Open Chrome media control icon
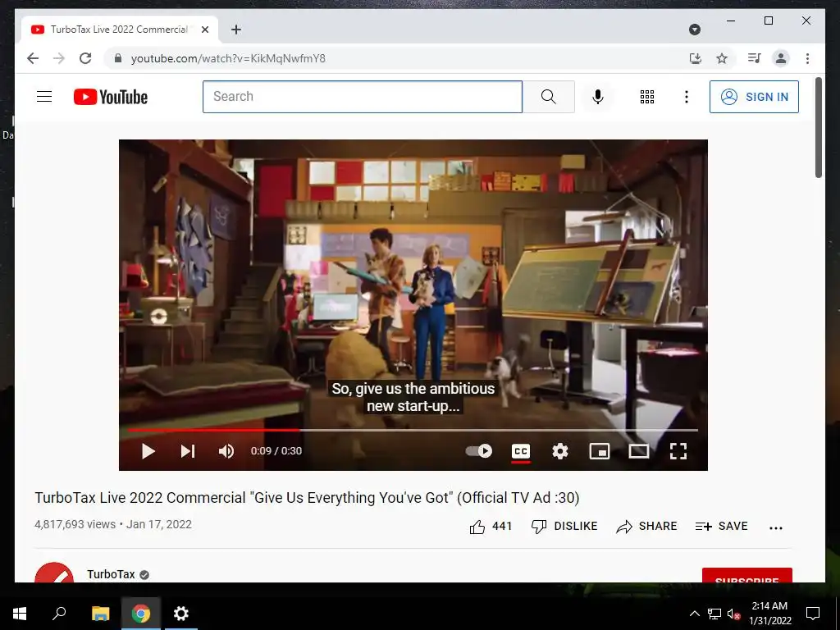Viewport: 840px width, 630px height. point(755,58)
